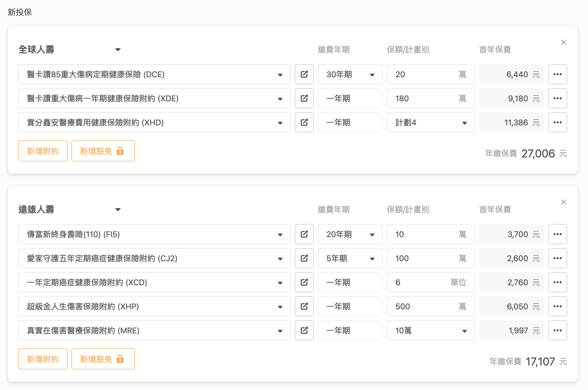Open more options for the DCE row
This screenshot has width=588, height=390.
557,74
